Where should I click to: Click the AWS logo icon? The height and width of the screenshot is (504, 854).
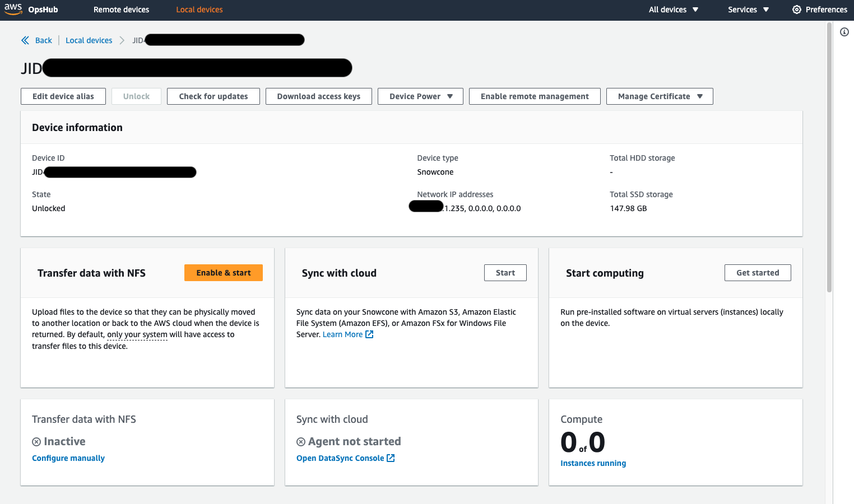pos(13,10)
